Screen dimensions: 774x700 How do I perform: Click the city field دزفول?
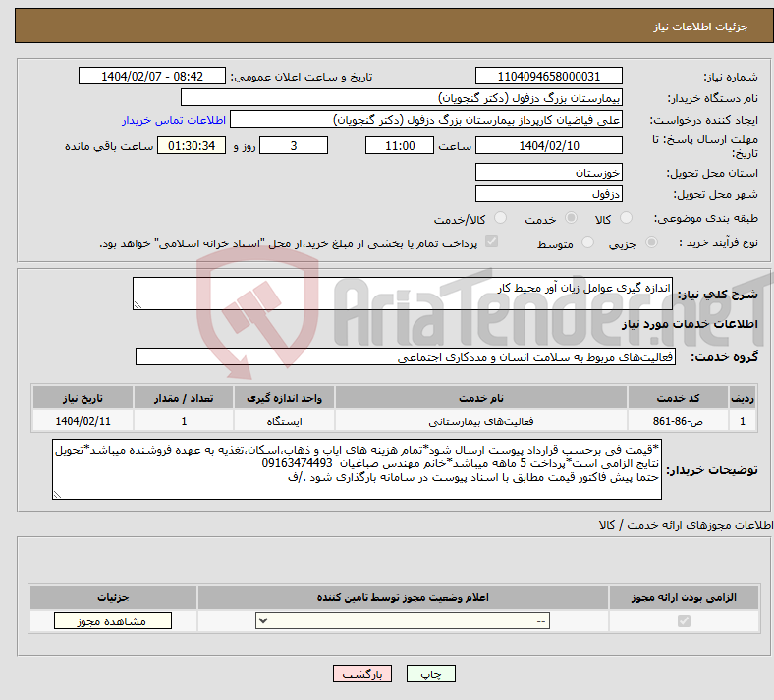point(548,193)
